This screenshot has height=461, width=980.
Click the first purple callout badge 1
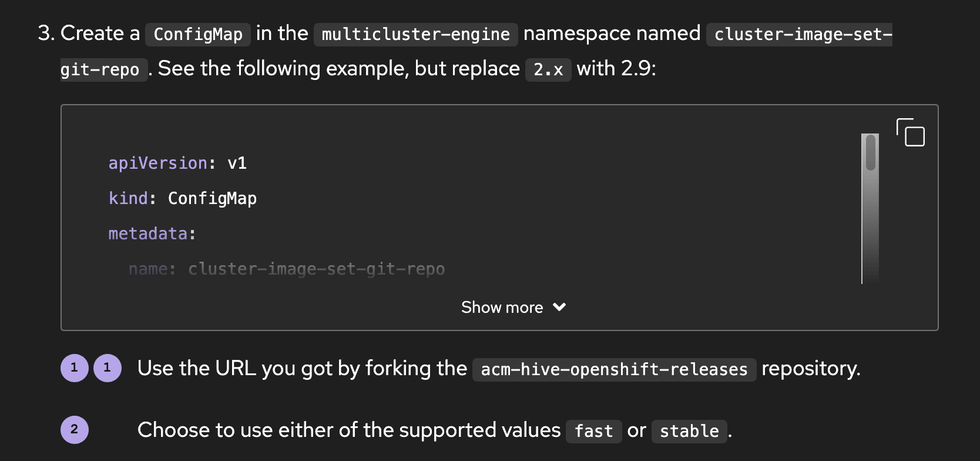(x=75, y=368)
